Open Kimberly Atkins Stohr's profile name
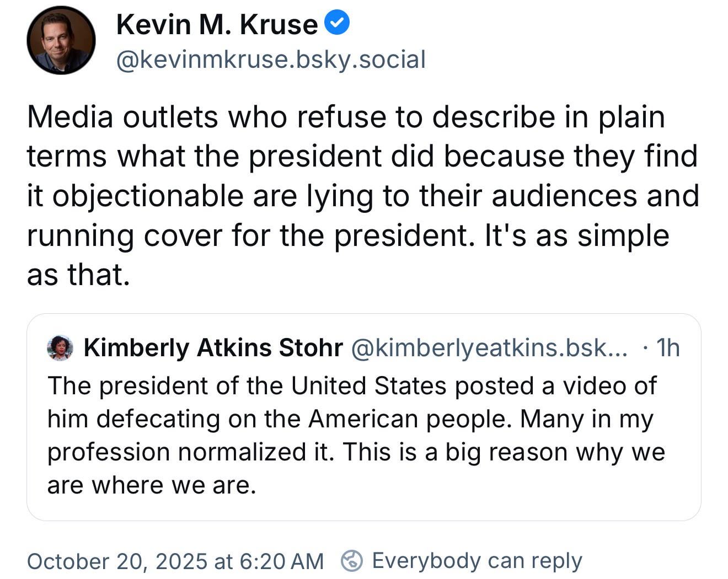The width and height of the screenshot is (728, 579). tap(213, 348)
